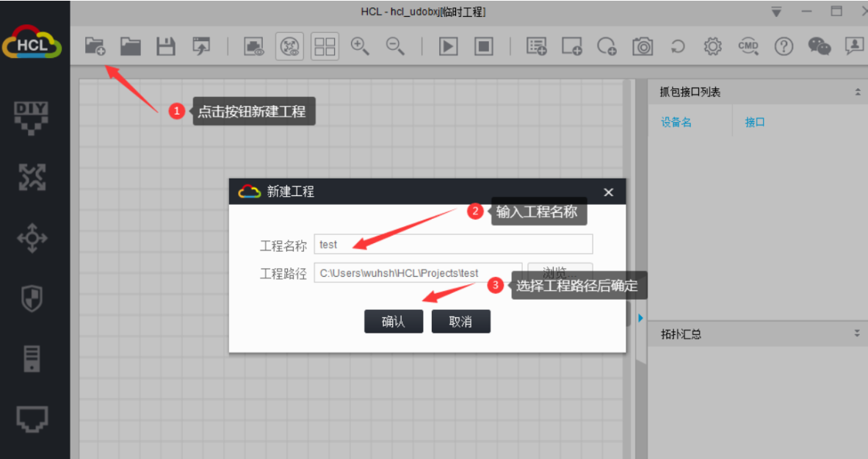Toggle the grid view toolbar button
The width and height of the screenshot is (868, 459).
(324, 46)
